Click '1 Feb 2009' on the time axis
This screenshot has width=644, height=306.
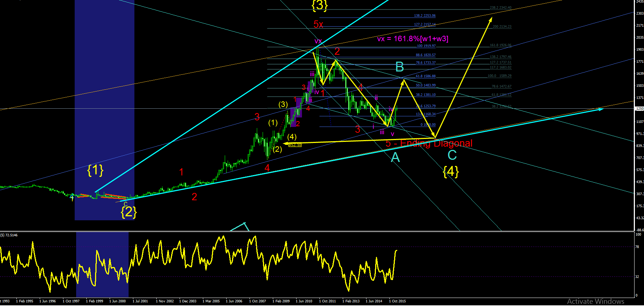[x=281, y=301]
